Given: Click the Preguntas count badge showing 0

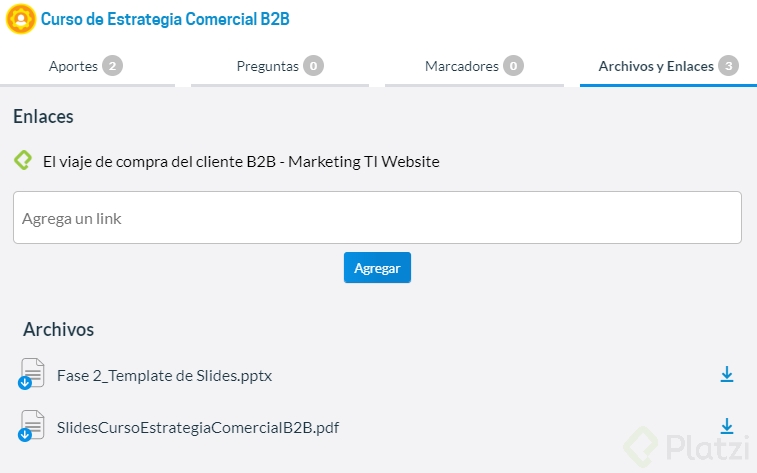Looking at the screenshot, I should coord(313,66).
